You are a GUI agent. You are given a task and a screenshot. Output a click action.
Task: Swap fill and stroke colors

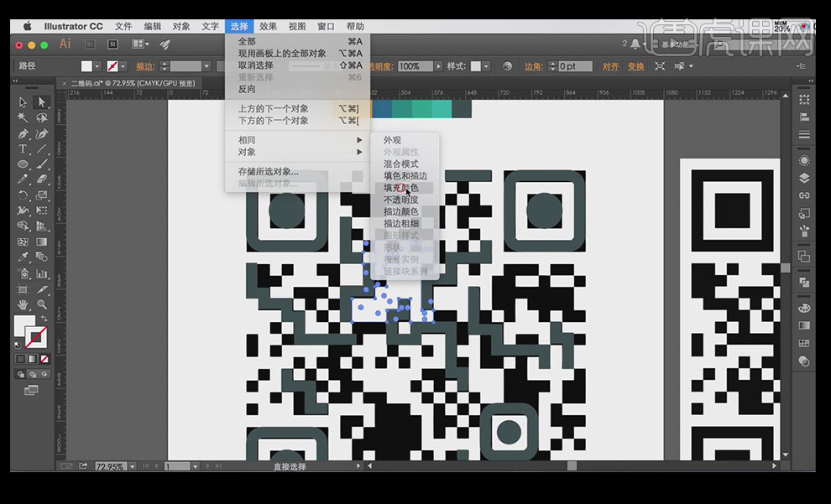pyautogui.click(x=44, y=319)
